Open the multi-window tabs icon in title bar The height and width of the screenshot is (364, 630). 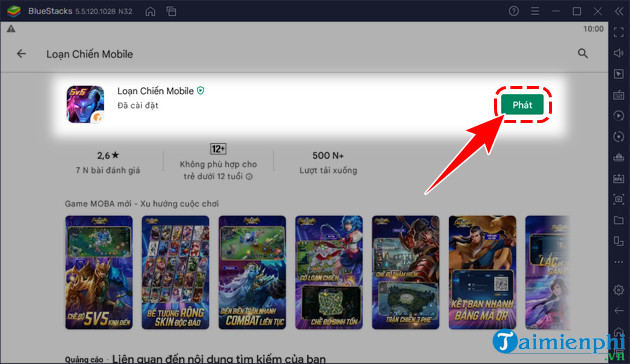pyautogui.click(x=171, y=11)
